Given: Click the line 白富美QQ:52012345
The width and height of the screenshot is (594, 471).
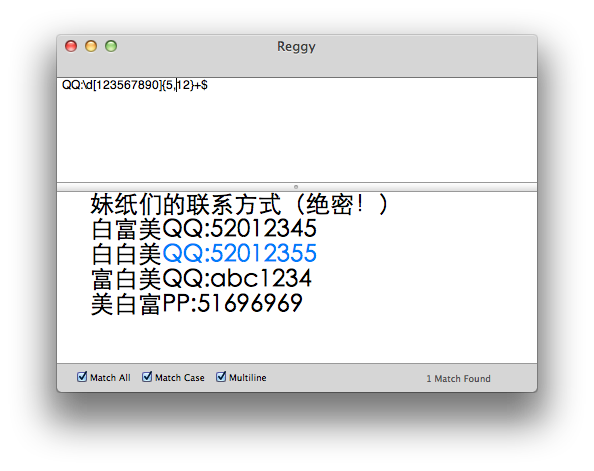Looking at the screenshot, I should 204,228.
